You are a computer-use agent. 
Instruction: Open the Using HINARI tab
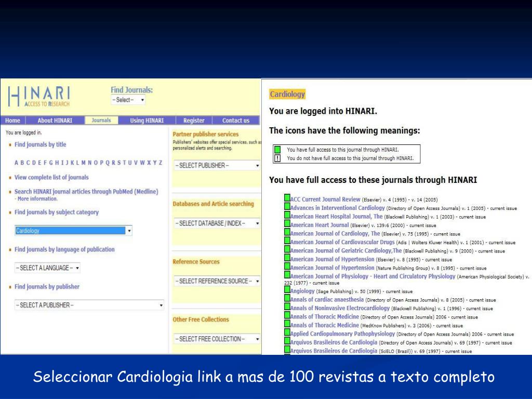(147, 121)
